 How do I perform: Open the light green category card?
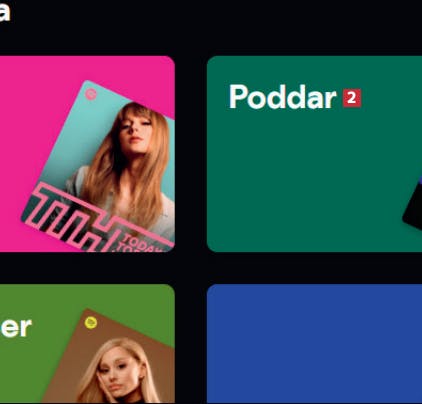pyautogui.click(x=87, y=344)
